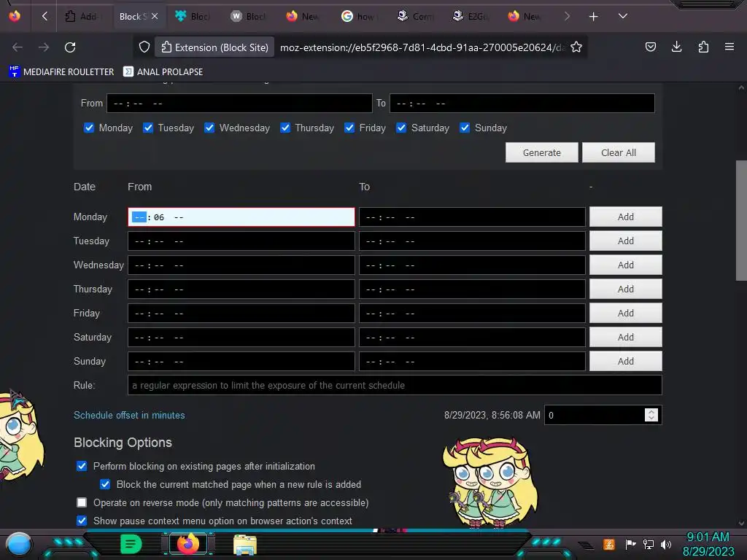Open the Firefox View icon in tab bar
The image size is (747, 560).
pyautogui.click(x=15, y=16)
